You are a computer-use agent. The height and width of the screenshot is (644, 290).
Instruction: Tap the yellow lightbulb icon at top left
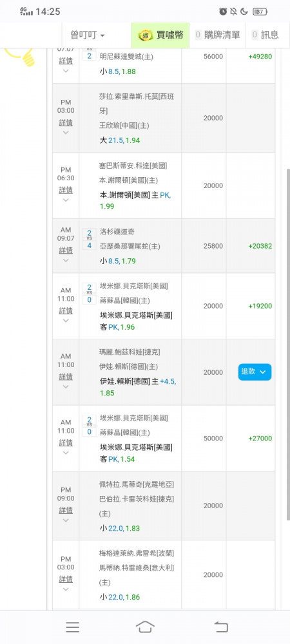pos(21,57)
